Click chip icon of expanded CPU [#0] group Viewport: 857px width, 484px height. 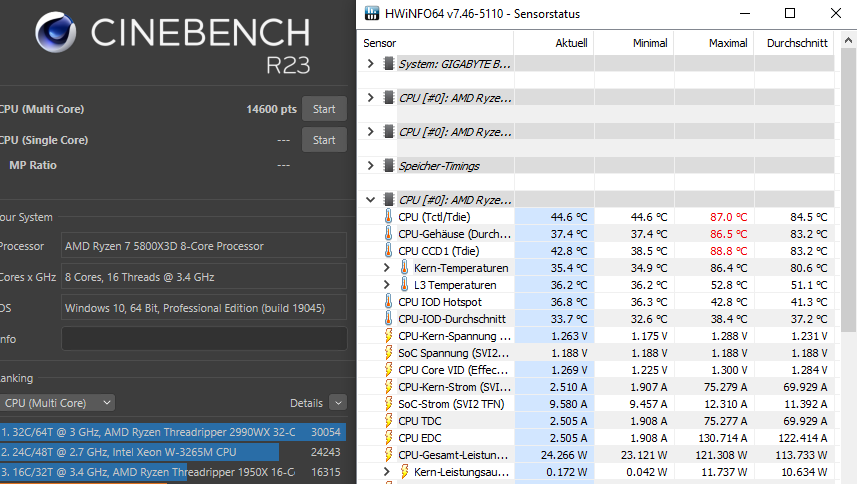coord(389,199)
